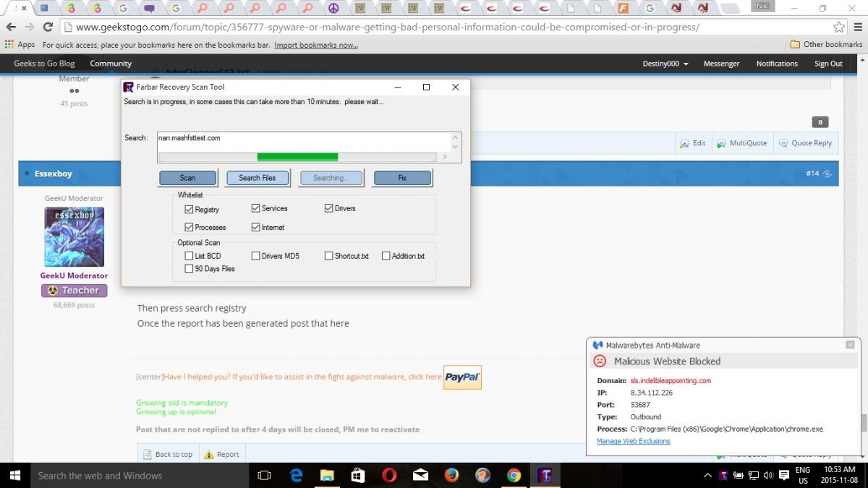
Task: Open the Other bookmarks folder
Action: [826, 44]
